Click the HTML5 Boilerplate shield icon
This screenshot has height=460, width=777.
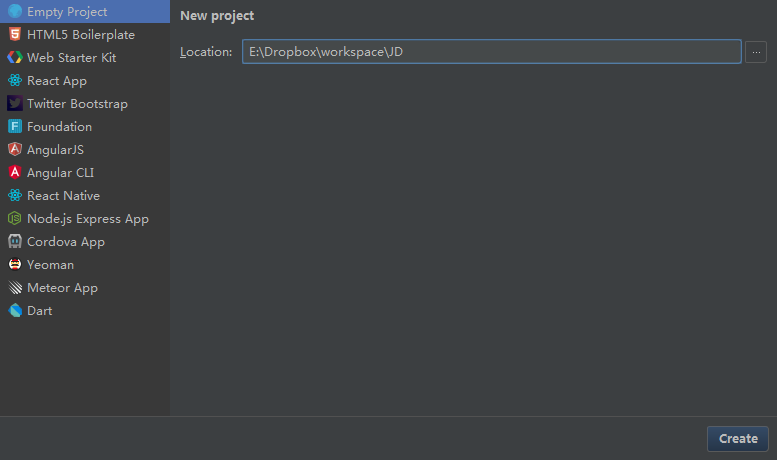click(15, 34)
